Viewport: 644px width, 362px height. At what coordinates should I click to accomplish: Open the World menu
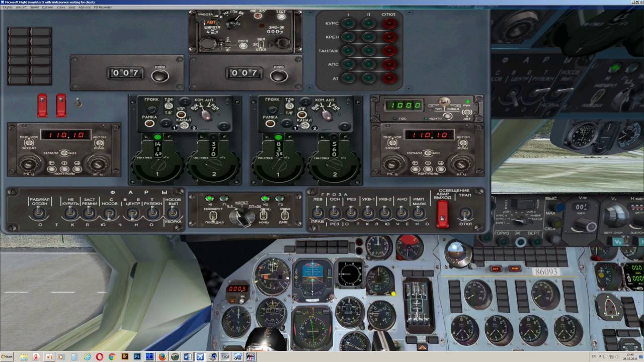(x=34, y=7)
